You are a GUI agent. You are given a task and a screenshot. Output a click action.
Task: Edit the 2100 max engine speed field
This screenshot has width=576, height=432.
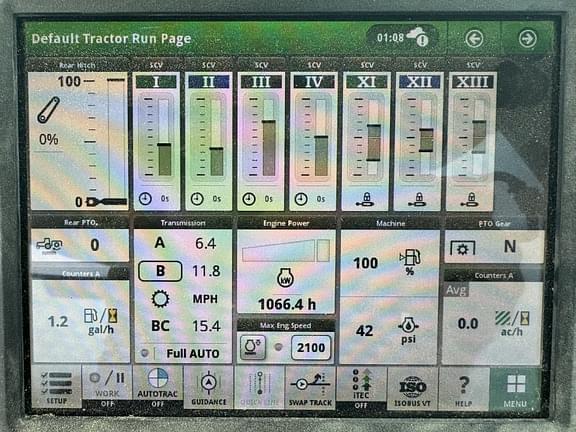(311, 347)
